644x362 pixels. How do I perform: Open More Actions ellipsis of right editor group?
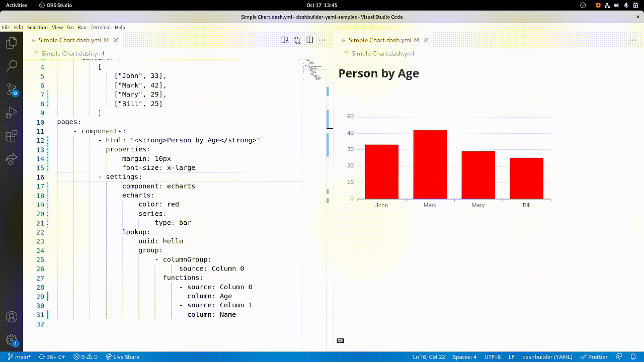[632, 40]
